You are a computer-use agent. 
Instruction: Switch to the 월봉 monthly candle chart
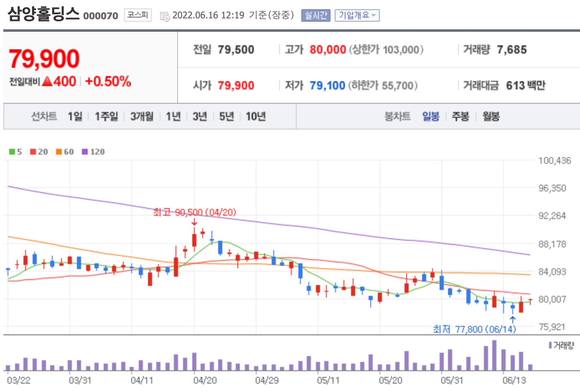coord(491,116)
